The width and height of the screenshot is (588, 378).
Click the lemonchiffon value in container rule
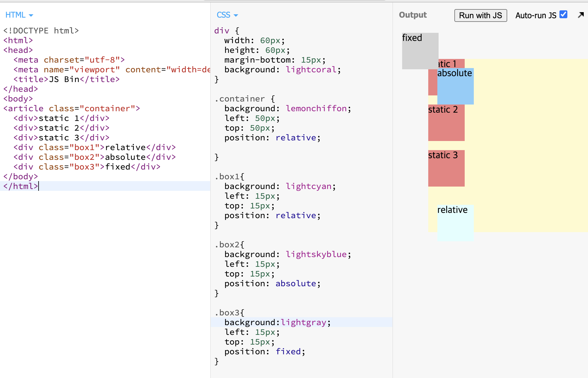point(316,108)
